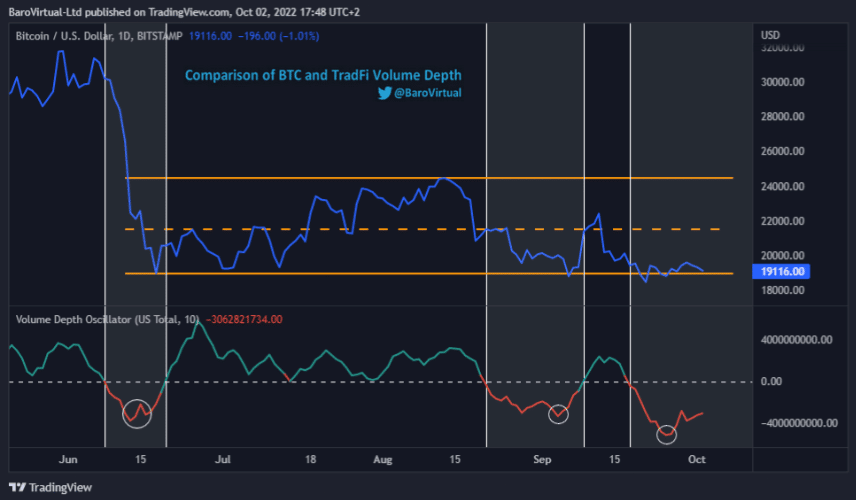Click the 32000.00 label on price axis
This screenshot has height=500, width=856.
tap(784, 47)
